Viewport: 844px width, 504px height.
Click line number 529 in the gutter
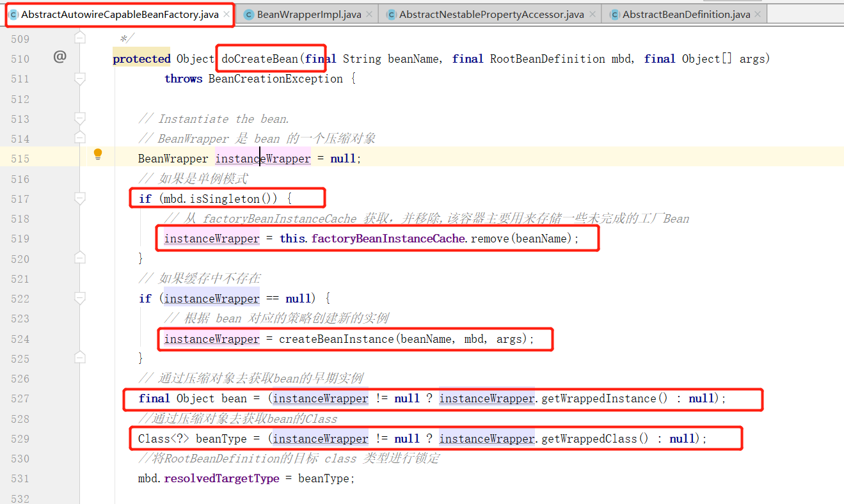click(20, 439)
